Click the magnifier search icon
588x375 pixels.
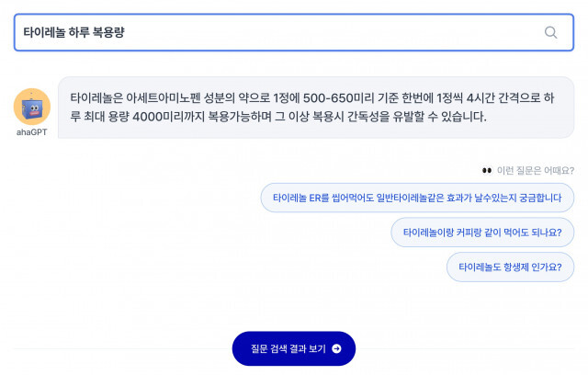click(x=550, y=32)
